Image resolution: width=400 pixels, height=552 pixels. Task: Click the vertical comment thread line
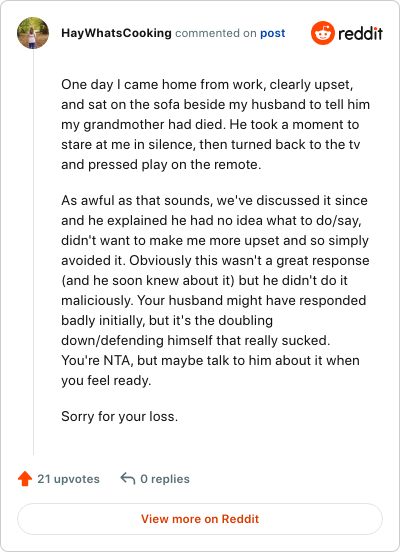[33, 252]
